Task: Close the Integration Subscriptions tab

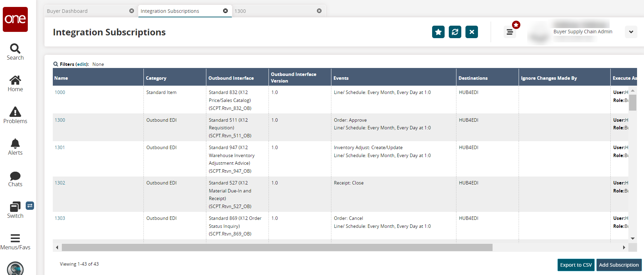Action: [x=225, y=11]
